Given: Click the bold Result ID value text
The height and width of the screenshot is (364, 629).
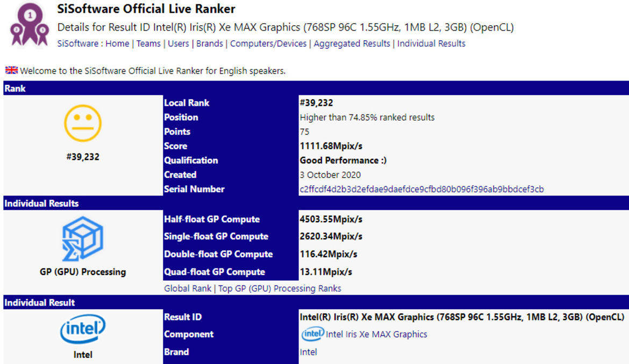Looking at the screenshot, I should (462, 317).
